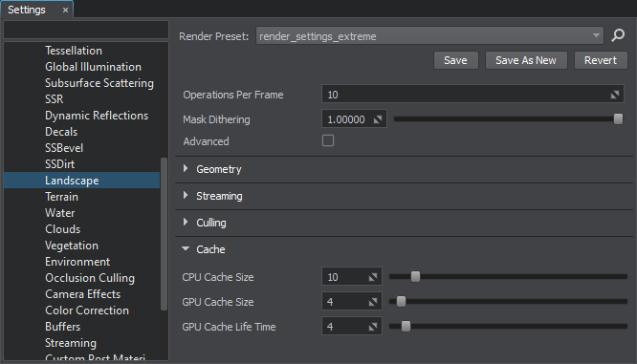The height and width of the screenshot is (364, 637).
Task: Open the Water settings category
Action: 60,213
